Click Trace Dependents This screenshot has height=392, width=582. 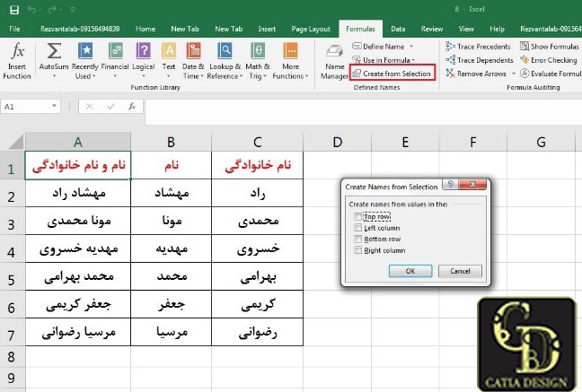480,60
